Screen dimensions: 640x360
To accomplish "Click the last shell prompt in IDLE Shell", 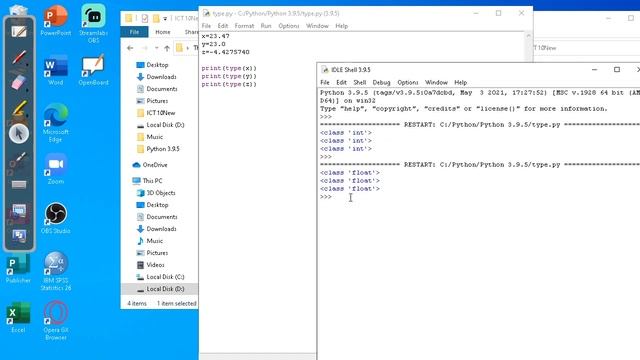I will 326,197.
